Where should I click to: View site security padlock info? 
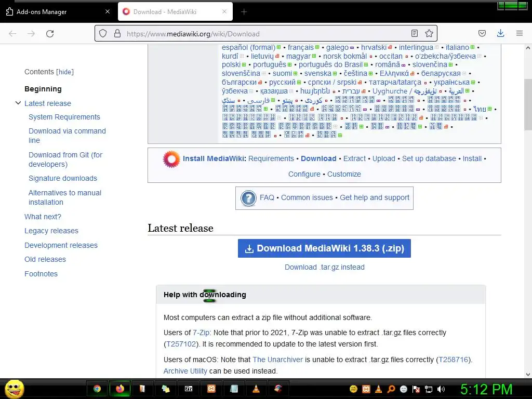pyautogui.click(x=117, y=33)
